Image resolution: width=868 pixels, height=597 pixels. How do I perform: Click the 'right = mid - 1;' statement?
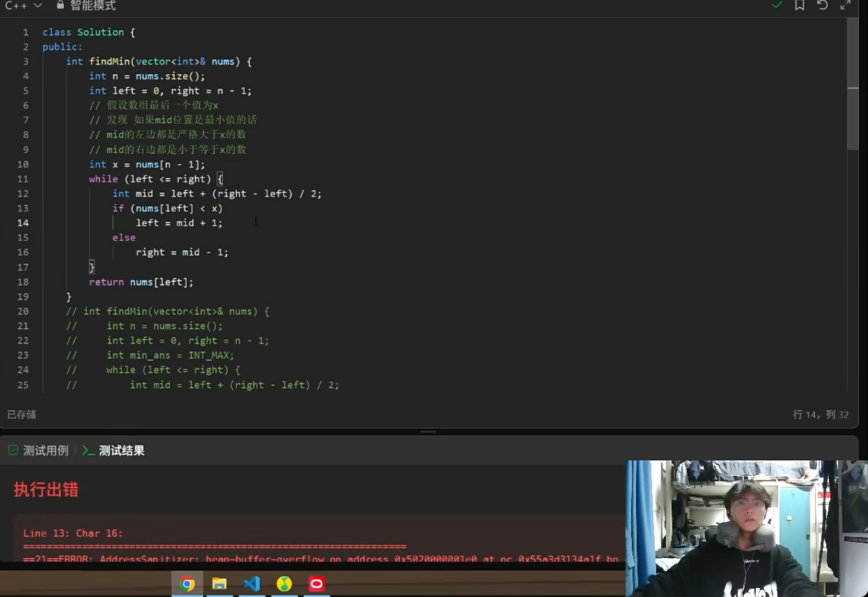point(182,252)
